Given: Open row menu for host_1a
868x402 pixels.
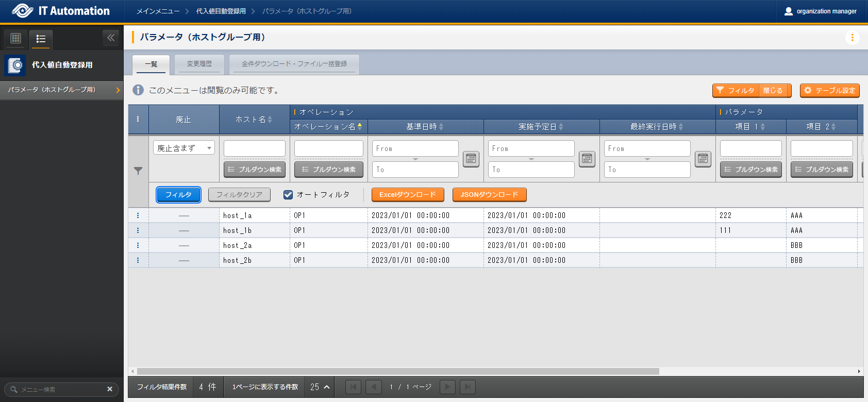Looking at the screenshot, I should click(138, 215).
